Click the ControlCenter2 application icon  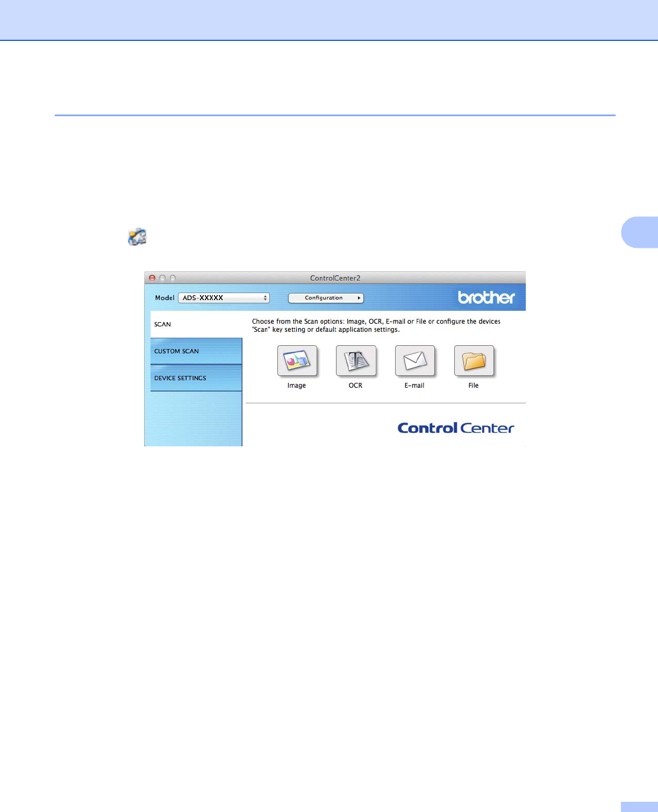tap(137, 237)
